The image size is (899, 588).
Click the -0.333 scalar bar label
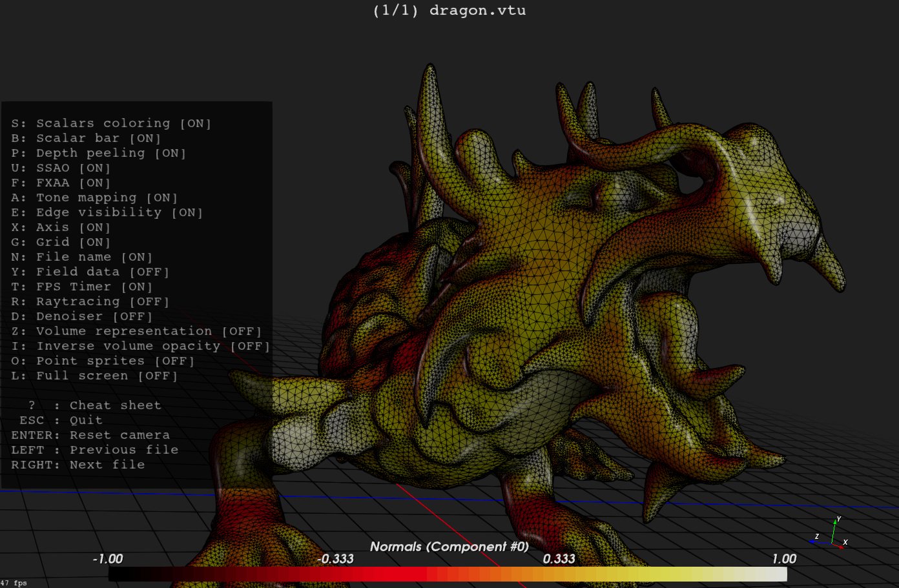tap(335, 559)
